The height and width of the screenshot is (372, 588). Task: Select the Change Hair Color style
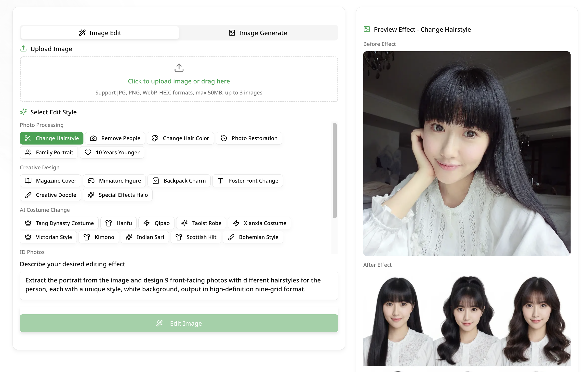pyautogui.click(x=180, y=138)
